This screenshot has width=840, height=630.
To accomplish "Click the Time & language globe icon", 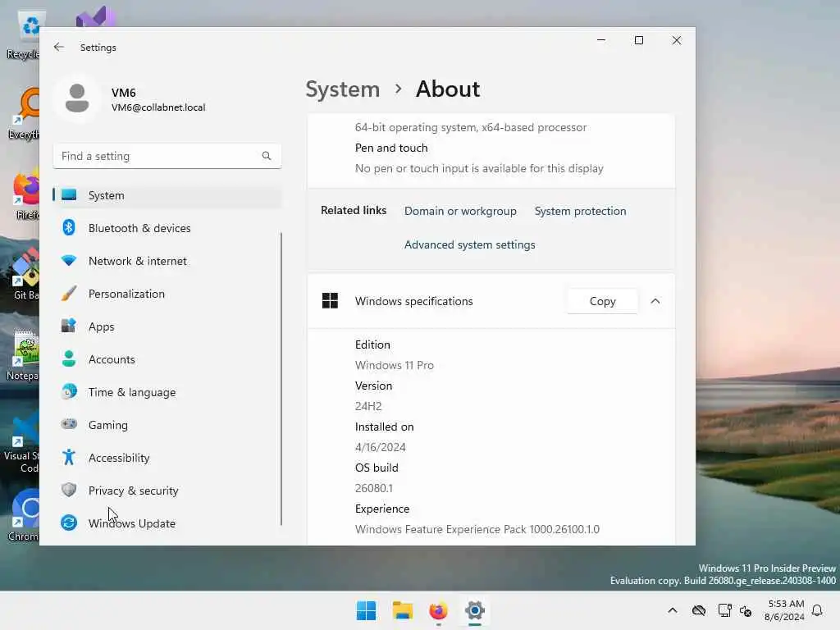I will (69, 391).
